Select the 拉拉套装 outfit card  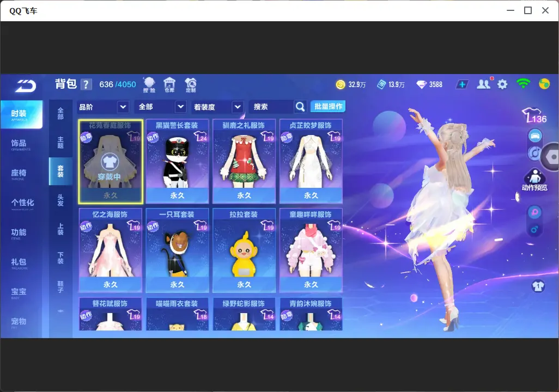click(244, 250)
